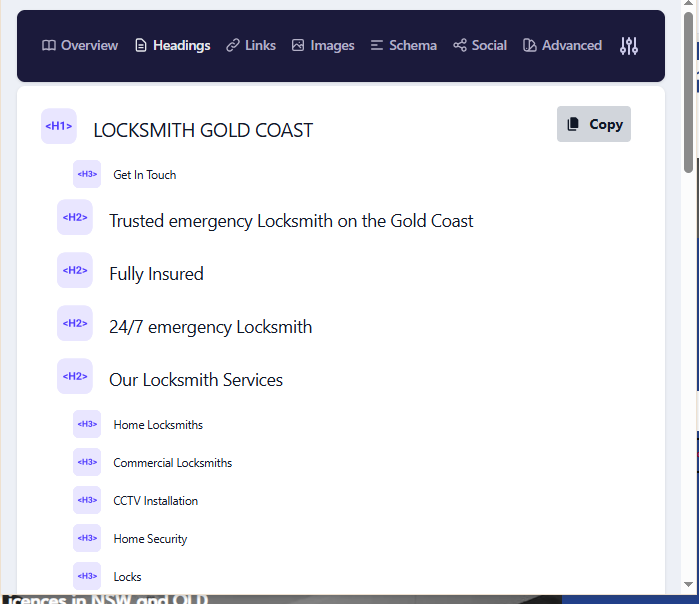The height and width of the screenshot is (604, 699).
Task: Go to the Images tab
Action: click(323, 45)
